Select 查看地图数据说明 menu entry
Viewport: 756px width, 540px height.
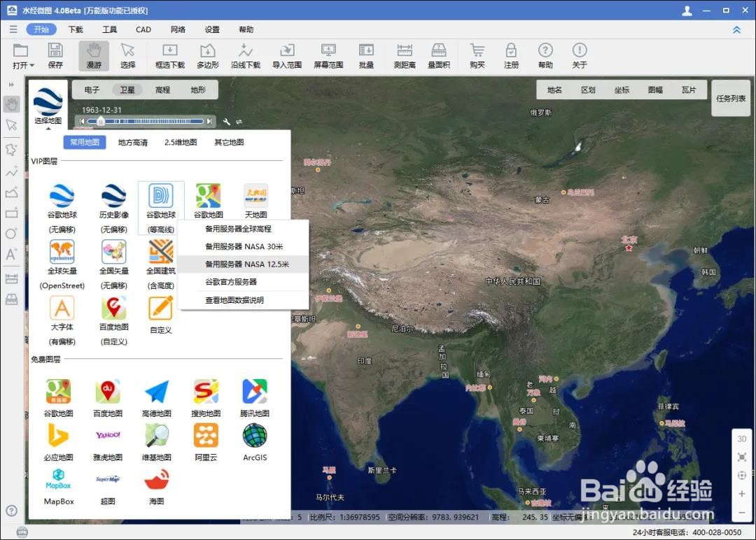(x=244, y=300)
